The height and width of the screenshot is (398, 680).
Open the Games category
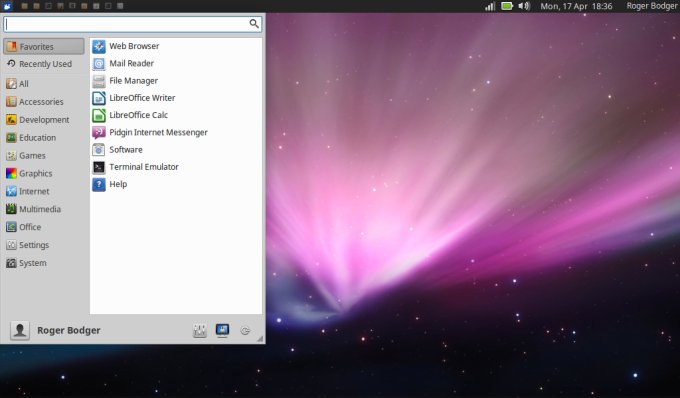pos(44,155)
